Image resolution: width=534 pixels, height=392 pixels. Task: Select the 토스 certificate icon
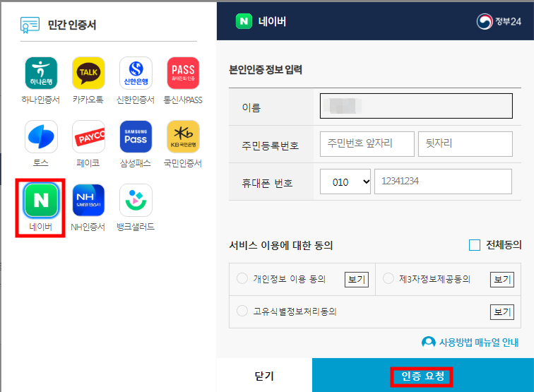[41, 136]
